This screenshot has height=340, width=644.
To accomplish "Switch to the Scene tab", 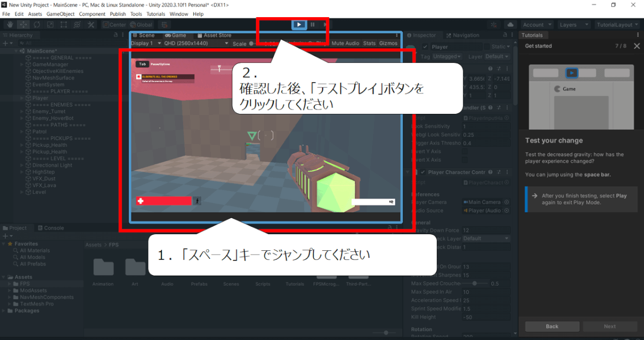I will click(x=143, y=35).
